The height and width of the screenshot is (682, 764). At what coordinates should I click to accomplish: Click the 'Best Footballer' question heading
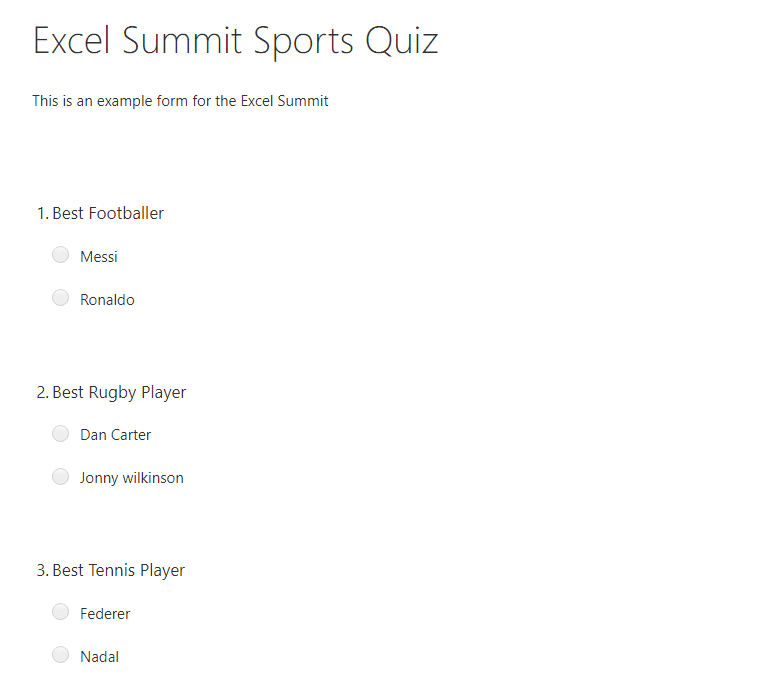[108, 213]
